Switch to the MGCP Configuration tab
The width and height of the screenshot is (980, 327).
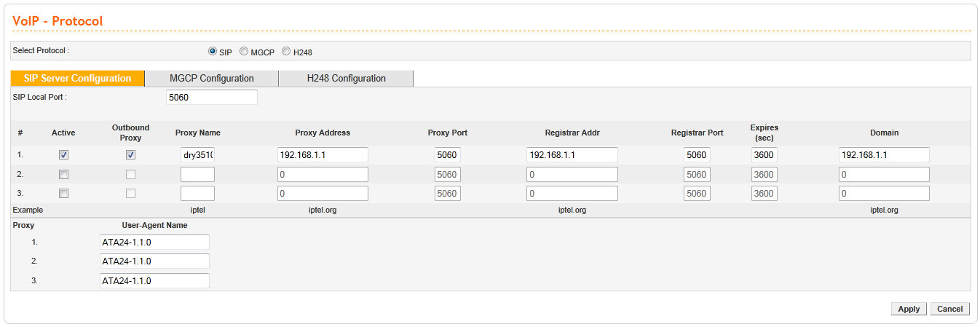[x=211, y=79]
